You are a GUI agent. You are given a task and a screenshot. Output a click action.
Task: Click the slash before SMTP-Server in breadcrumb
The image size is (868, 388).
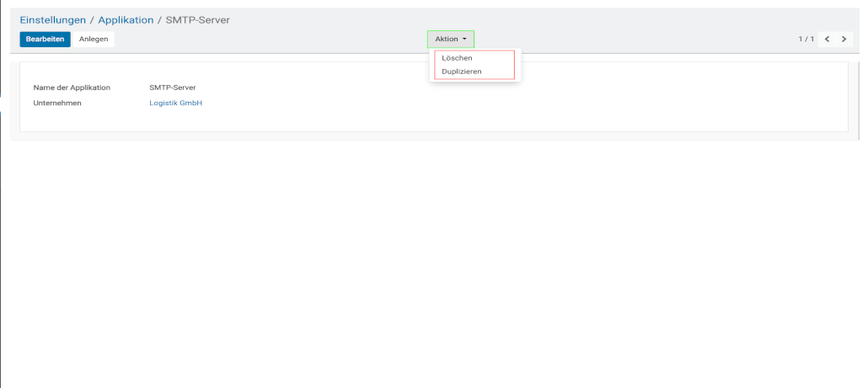click(x=159, y=19)
